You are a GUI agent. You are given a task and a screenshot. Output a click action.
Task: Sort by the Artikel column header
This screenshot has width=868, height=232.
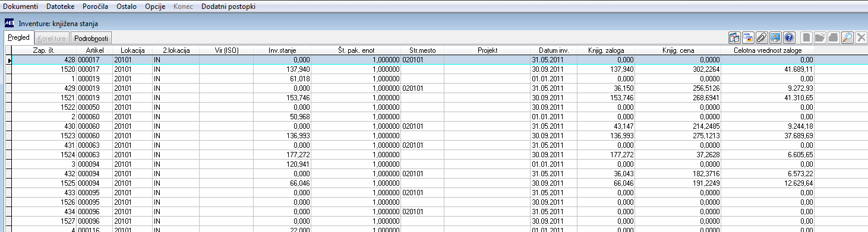tap(94, 50)
